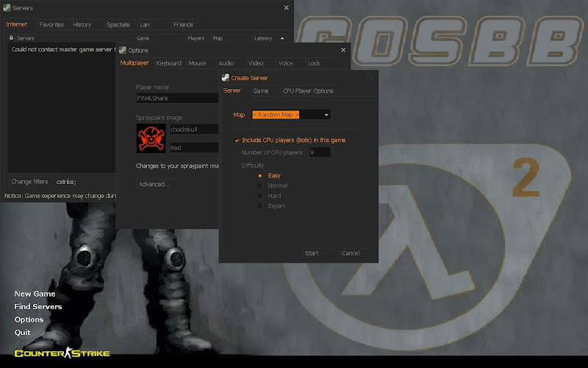Open the Video tab in Options
Screen dimensions: 588x368
point(256,63)
